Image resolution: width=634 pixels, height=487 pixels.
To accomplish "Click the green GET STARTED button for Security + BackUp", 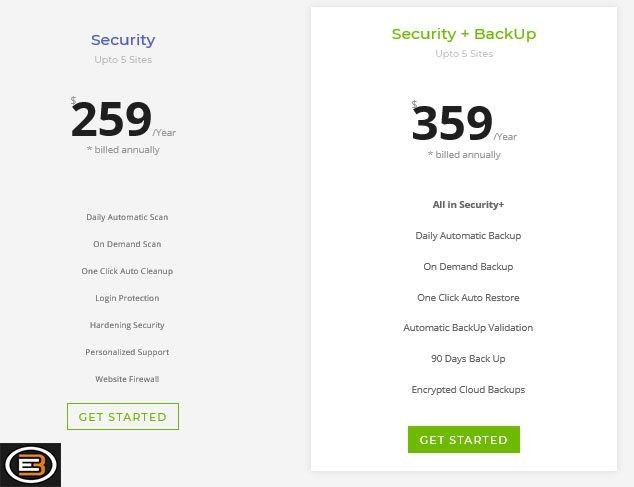I will pos(464,439).
